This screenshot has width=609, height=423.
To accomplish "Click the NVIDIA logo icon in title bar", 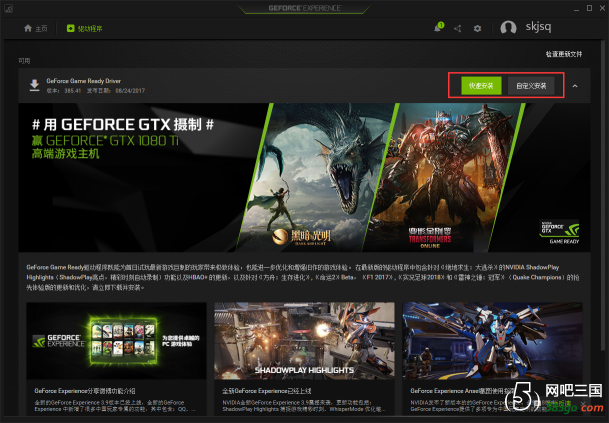I will pos(9,8).
